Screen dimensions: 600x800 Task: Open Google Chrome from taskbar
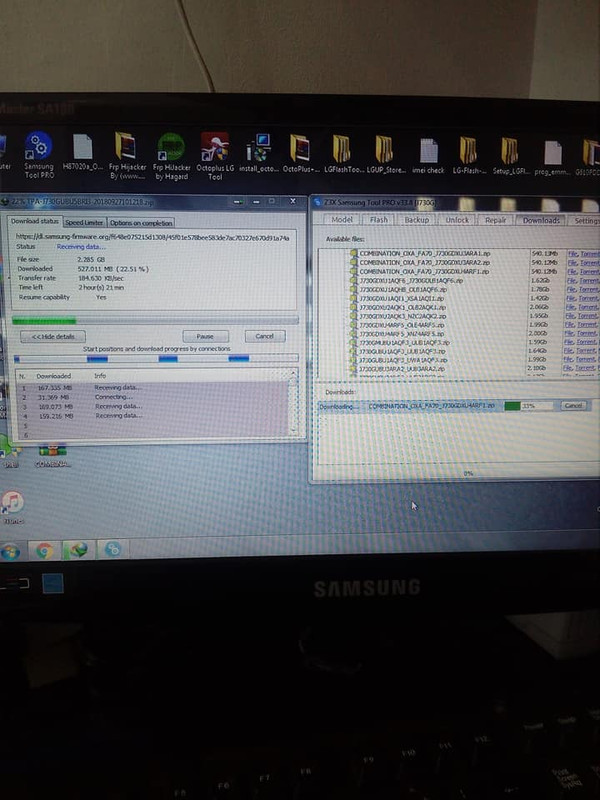(44, 551)
